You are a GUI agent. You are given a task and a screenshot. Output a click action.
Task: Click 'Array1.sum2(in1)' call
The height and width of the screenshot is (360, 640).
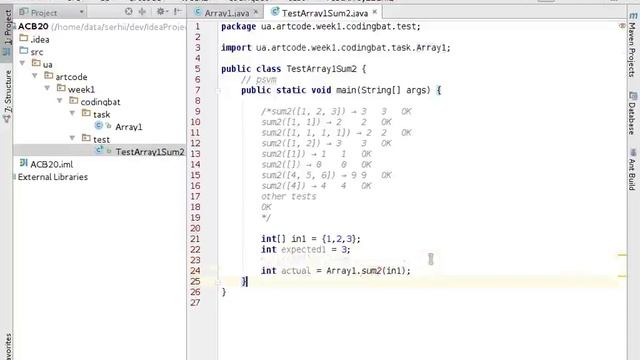[368, 271]
